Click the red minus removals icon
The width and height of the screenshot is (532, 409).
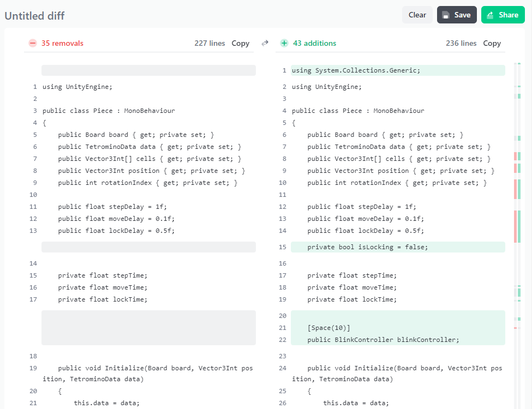point(33,43)
